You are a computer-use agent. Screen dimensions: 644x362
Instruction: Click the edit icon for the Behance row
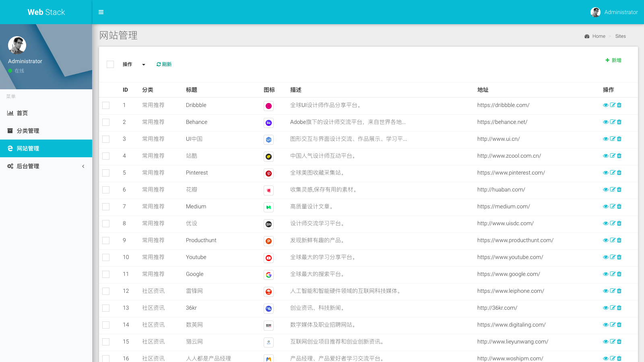pos(612,122)
